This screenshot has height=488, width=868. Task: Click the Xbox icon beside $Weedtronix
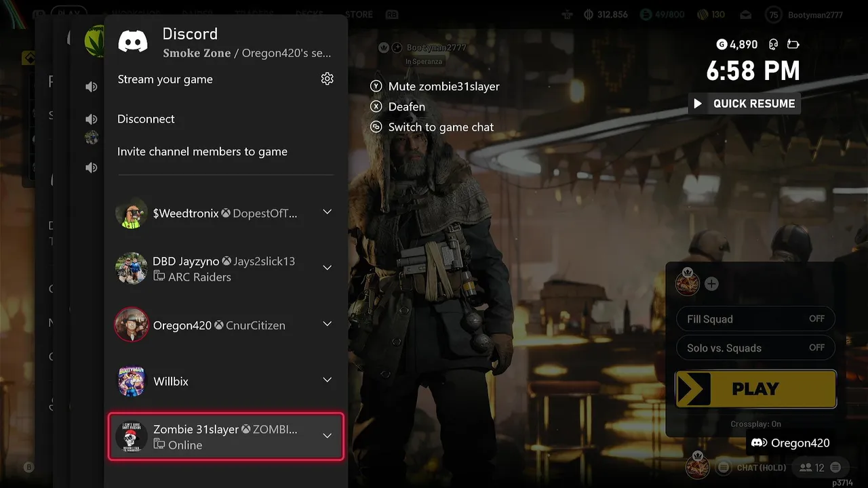(x=226, y=213)
